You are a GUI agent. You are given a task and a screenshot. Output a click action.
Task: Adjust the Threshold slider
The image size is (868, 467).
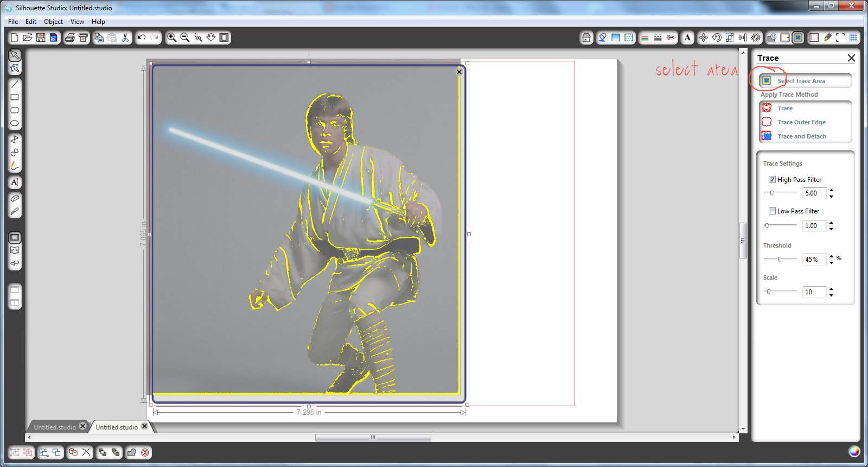(x=781, y=259)
